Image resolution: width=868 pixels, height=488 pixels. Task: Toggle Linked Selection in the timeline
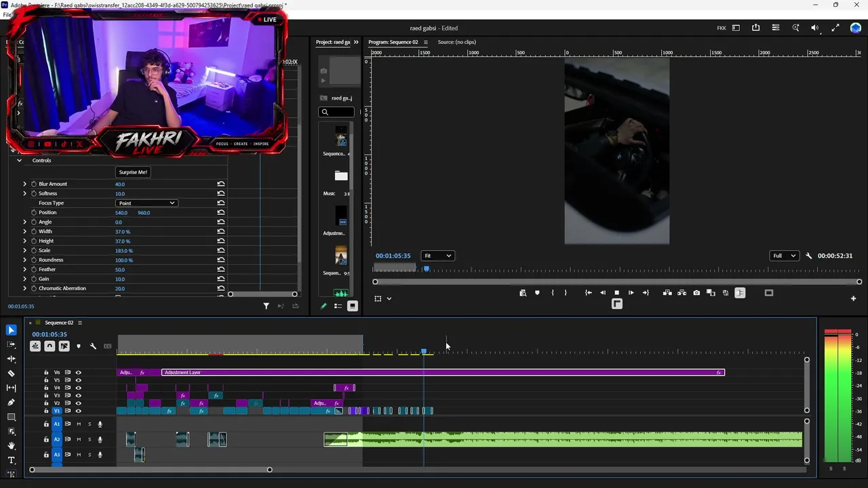coord(64,346)
